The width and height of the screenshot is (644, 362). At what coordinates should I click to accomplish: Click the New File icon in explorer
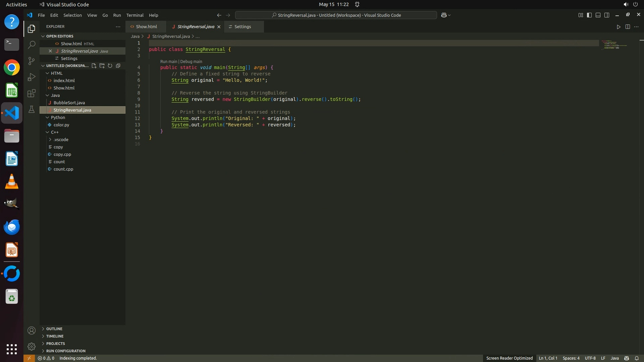coord(94,66)
